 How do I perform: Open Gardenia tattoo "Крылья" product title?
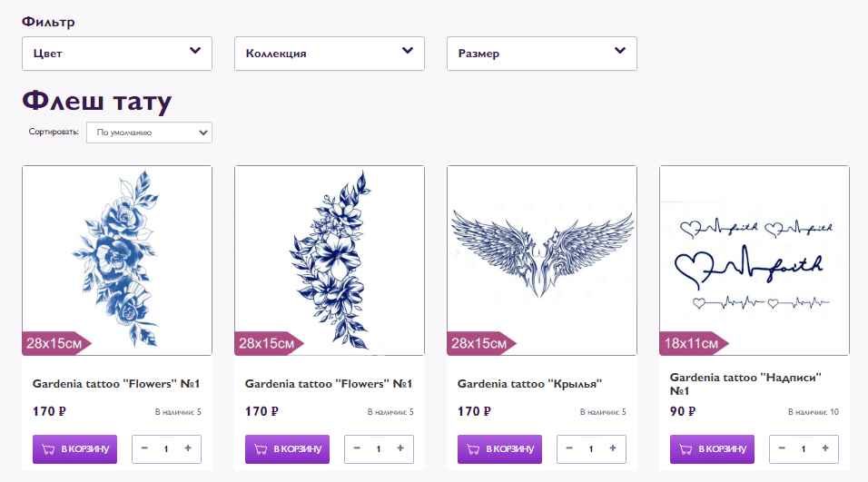(530, 384)
